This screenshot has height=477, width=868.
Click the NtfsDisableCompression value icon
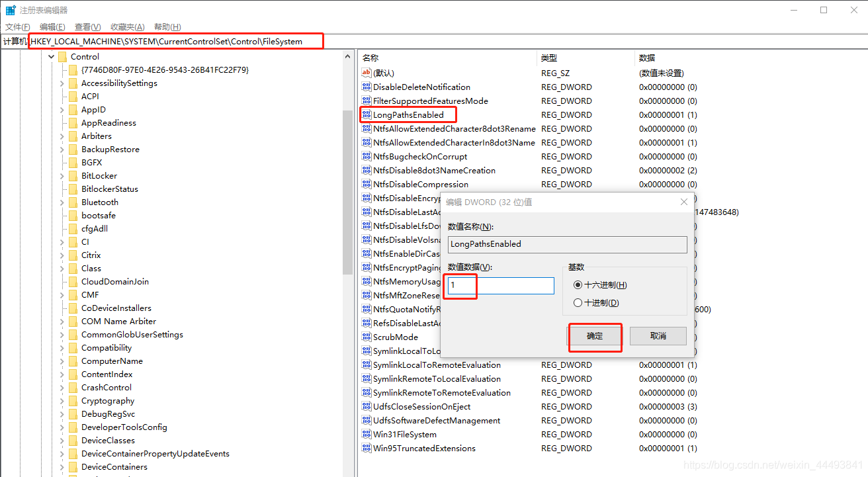[367, 184]
